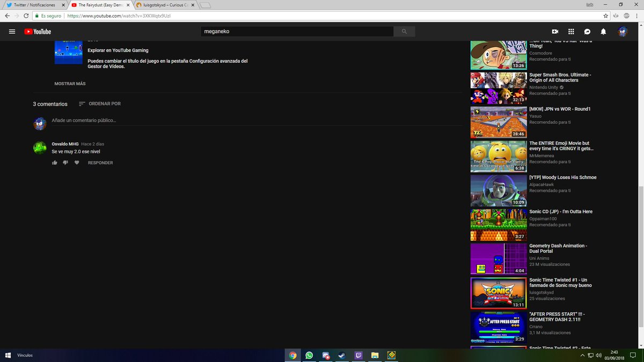The height and width of the screenshot is (362, 644).
Task: Open the AFTER PRESS START thumbnail
Action: coord(499,327)
